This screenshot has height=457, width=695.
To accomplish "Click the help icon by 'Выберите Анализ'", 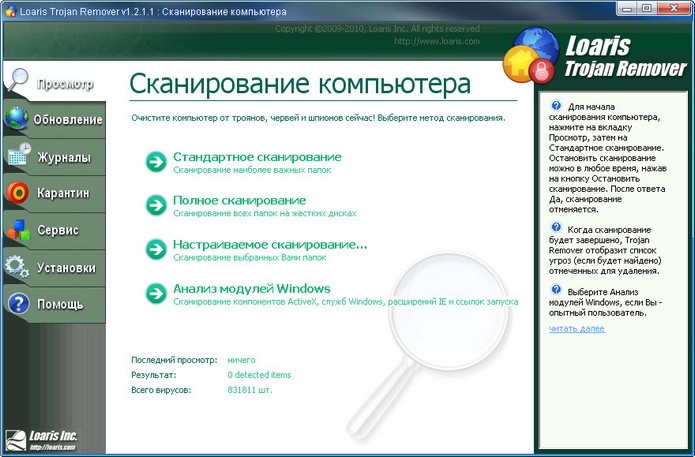I will [x=555, y=289].
